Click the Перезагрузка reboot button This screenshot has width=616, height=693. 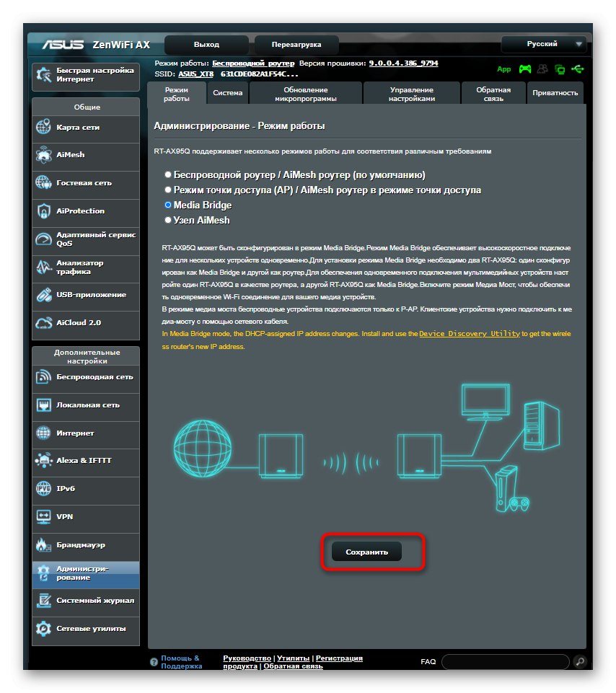click(x=296, y=45)
